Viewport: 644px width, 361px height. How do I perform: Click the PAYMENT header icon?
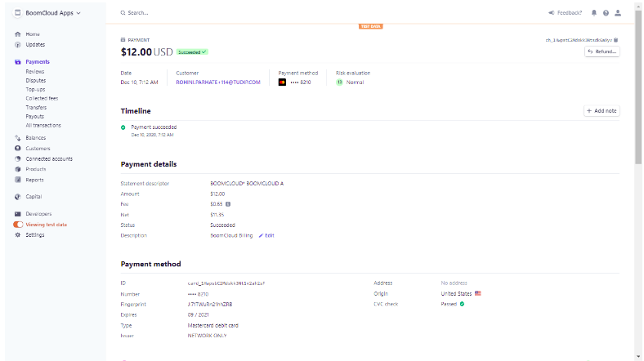point(123,40)
